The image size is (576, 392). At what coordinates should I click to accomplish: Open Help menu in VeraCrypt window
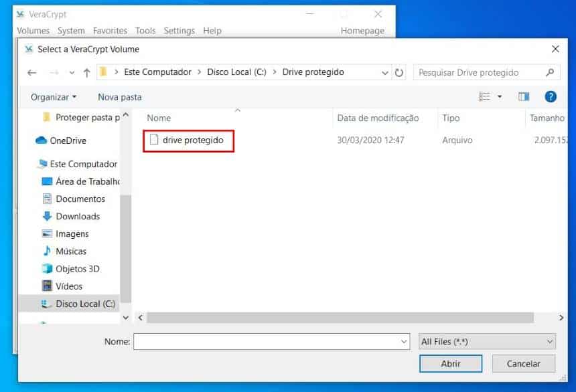[x=212, y=31]
